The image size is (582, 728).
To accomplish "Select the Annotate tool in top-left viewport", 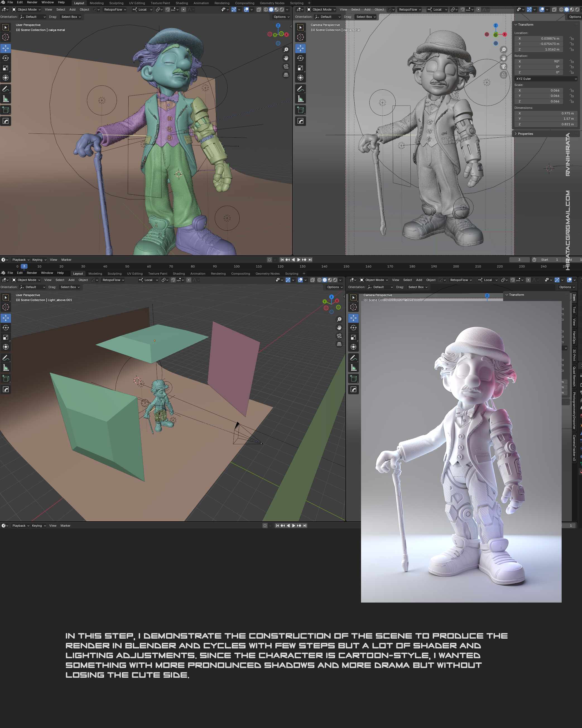I will tap(6, 89).
